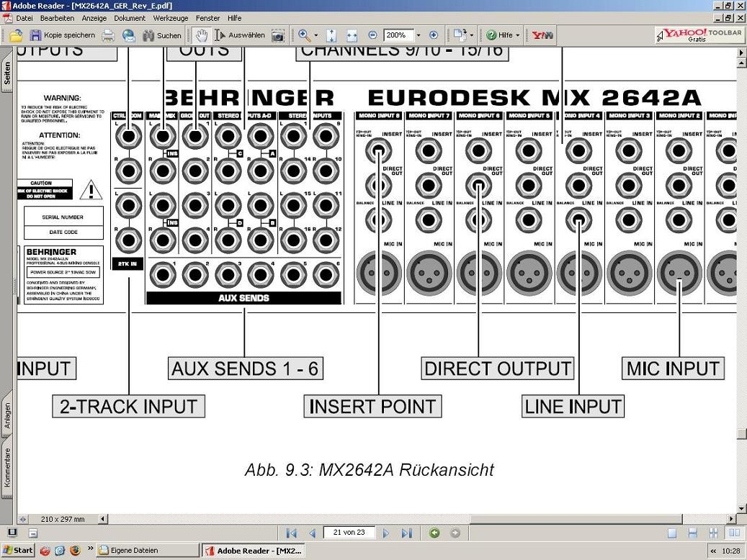This screenshot has height=560, width=747.
Task: Expand the rotate view dropdown arrow
Action: [472, 35]
